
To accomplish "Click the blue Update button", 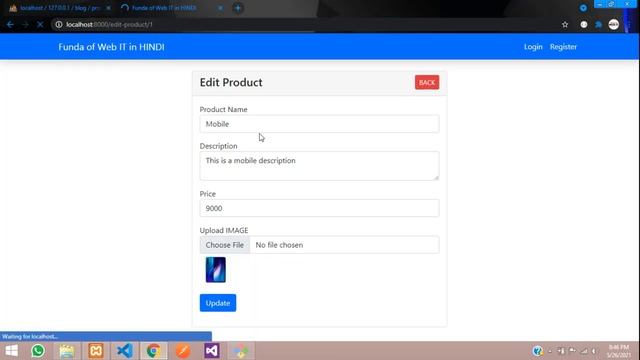I will coord(218,303).
